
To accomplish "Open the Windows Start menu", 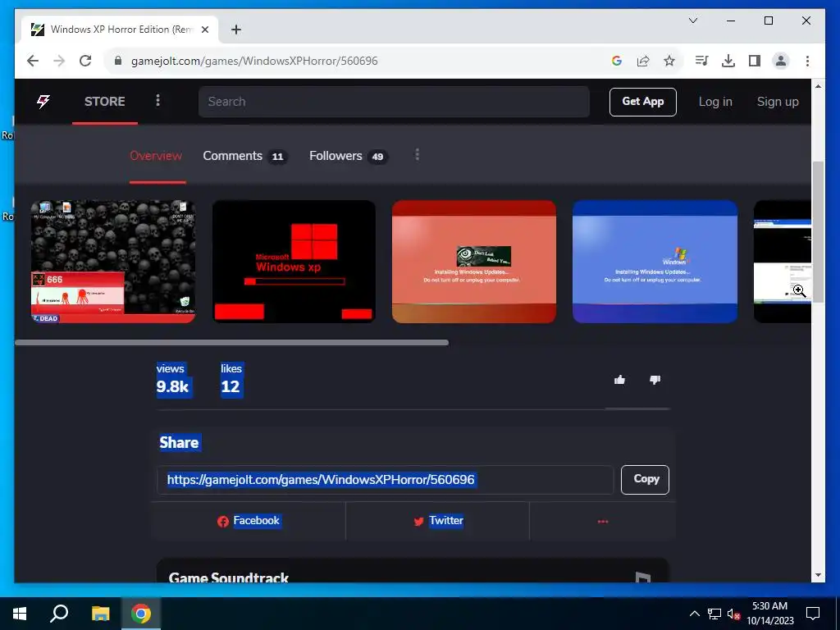I will (20, 613).
